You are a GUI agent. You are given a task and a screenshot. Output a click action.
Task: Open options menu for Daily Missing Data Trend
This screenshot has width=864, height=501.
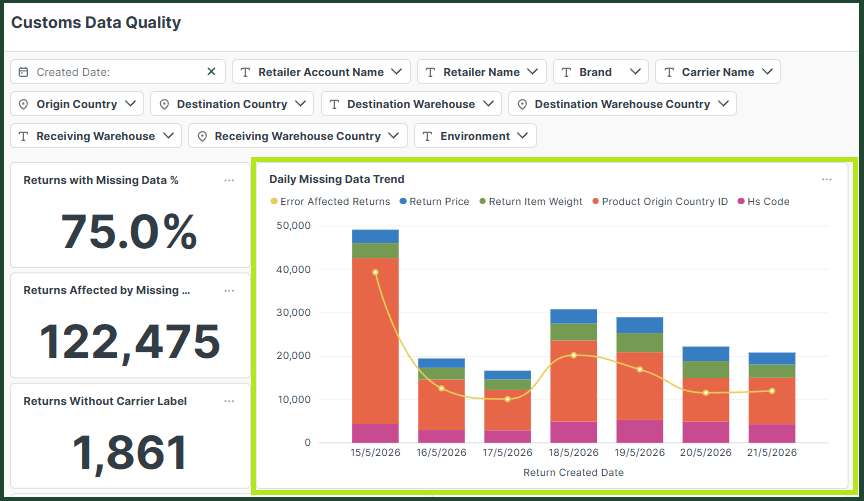pos(827,179)
